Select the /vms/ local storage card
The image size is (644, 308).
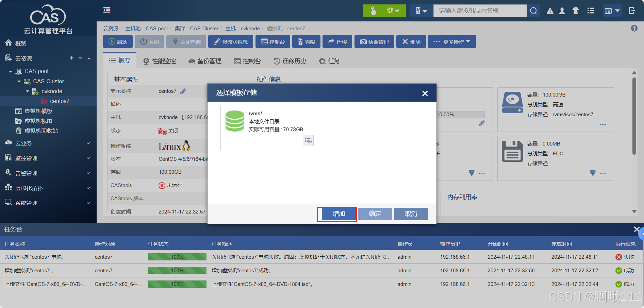(269, 128)
